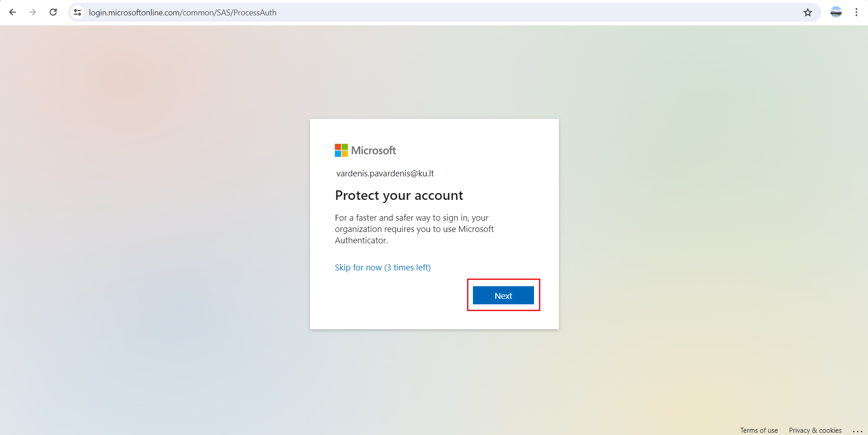The height and width of the screenshot is (435, 868).
Task: Open the site information settings icon
Action: click(x=77, y=12)
